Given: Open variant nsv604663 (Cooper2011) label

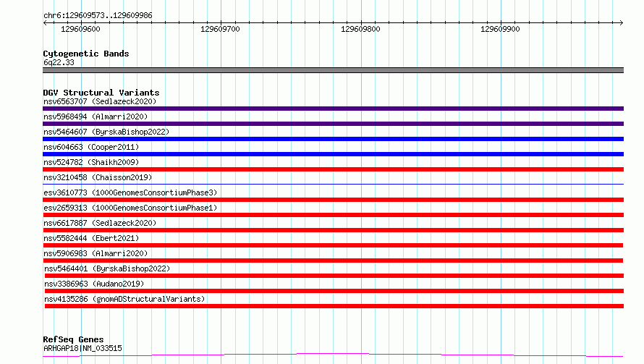Looking at the screenshot, I should [91, 147].
